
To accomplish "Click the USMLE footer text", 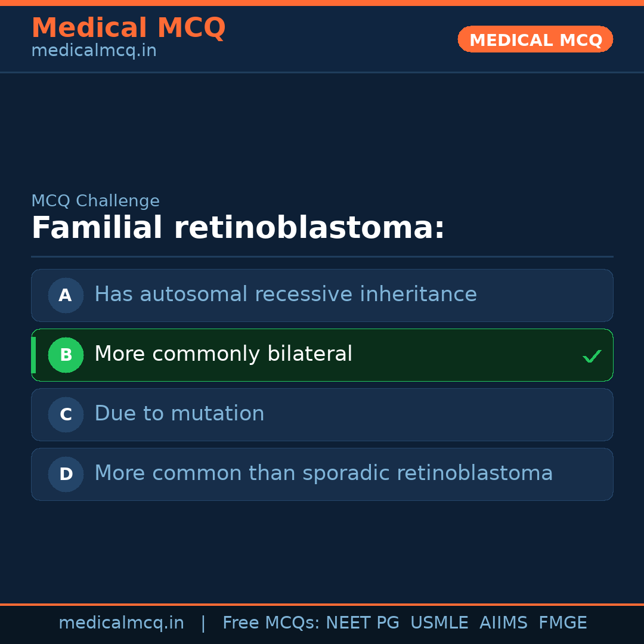I will tap(439, 623).
